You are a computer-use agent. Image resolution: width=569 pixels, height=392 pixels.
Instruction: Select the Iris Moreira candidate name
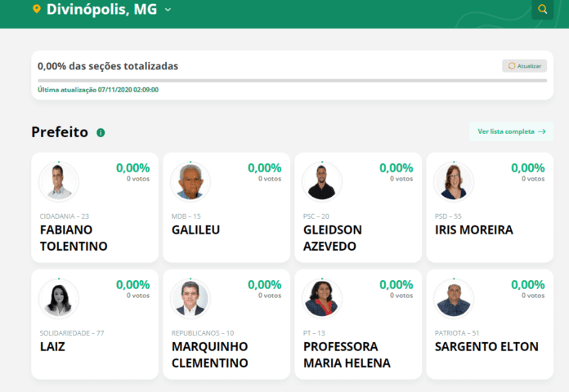474,230
